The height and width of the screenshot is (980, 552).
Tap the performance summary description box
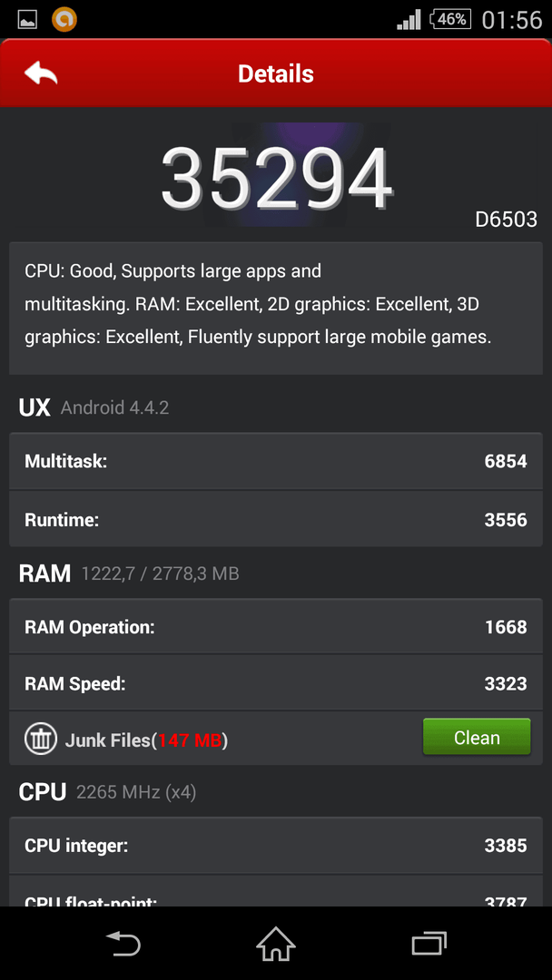point(276,309)
